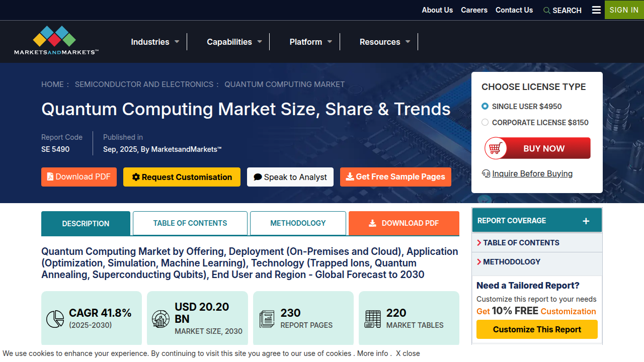Click Request Customisation button
This screenshot has width=644, height=362.
[x=182, y=177]
